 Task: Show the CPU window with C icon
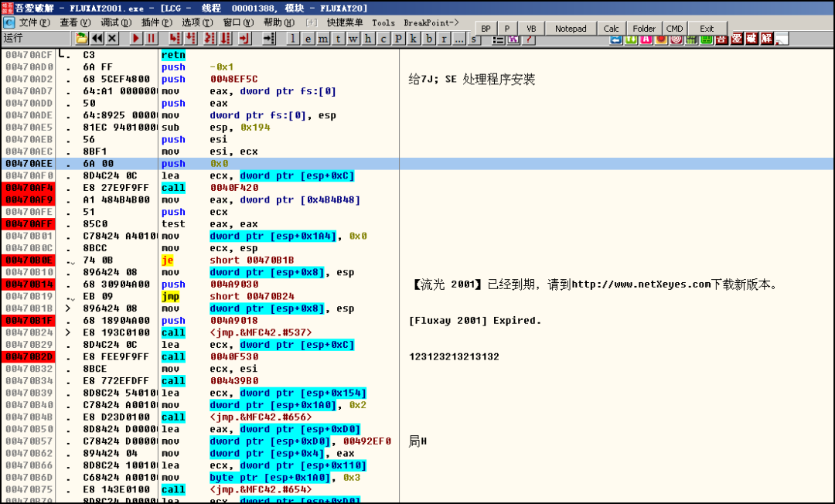click(x=383, y=39)
